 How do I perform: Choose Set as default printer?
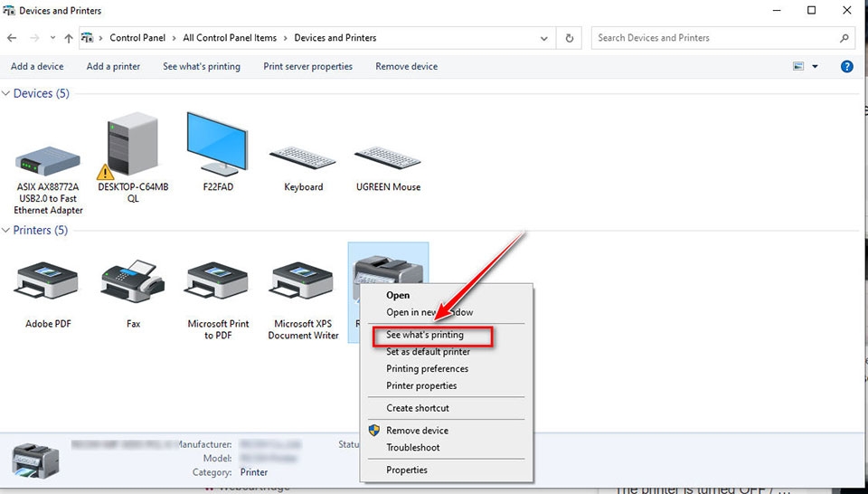click(x=428, y=352)
